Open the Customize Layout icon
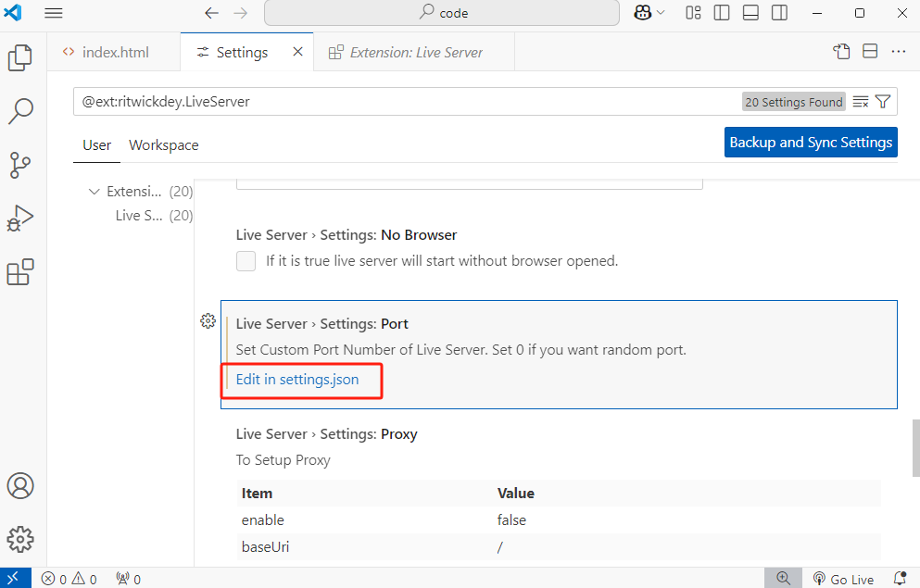Viewport: 920px width, 588px height. [x=694, y=13]
